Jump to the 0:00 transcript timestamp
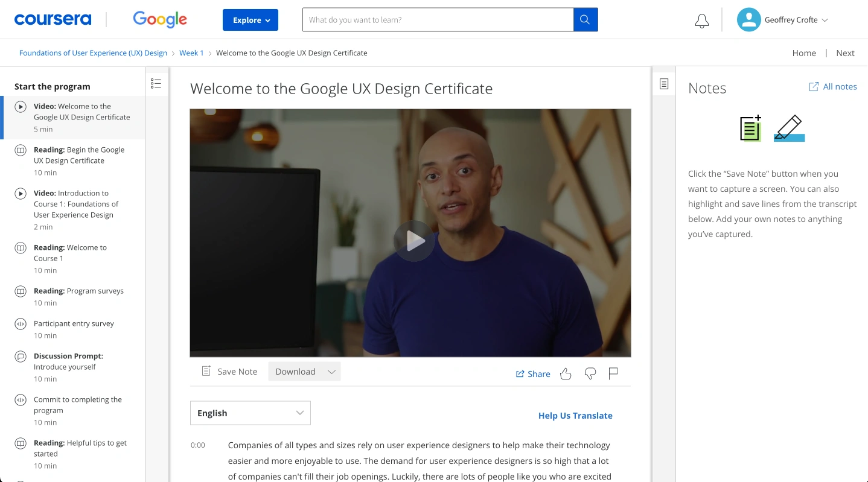868x482 pixels. (x=198, y=445)
